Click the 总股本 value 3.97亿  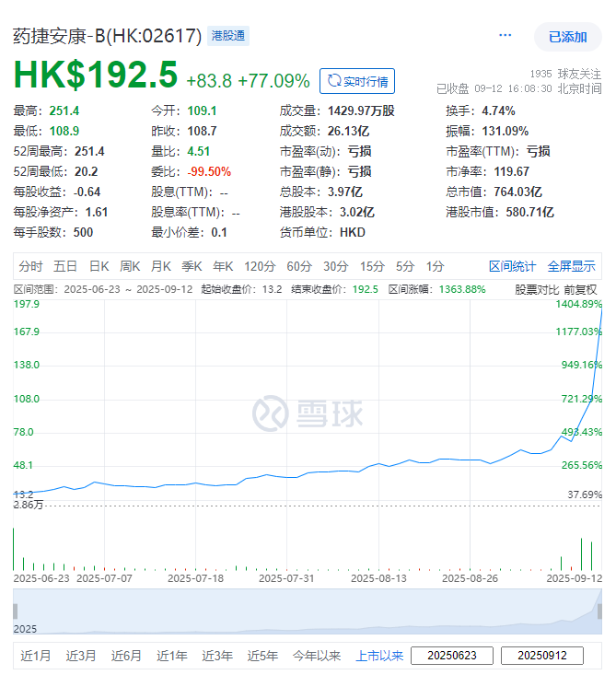tap(345, 192)
